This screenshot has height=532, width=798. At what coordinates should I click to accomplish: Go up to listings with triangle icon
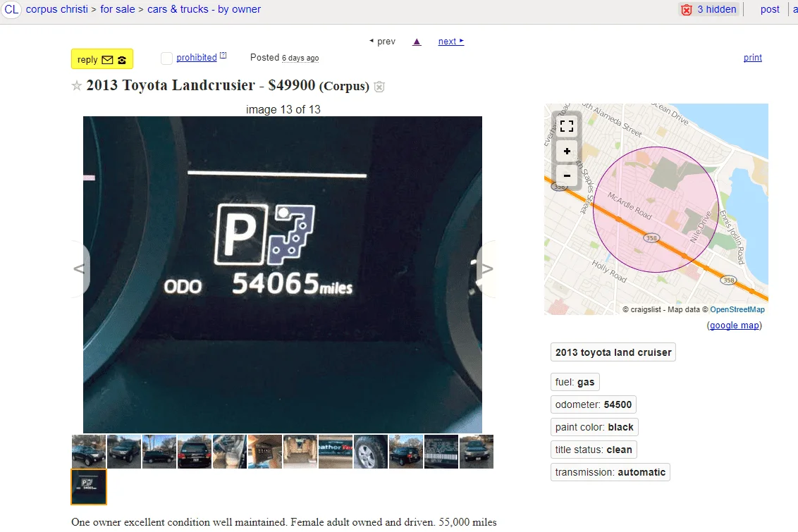coord(417,42)
